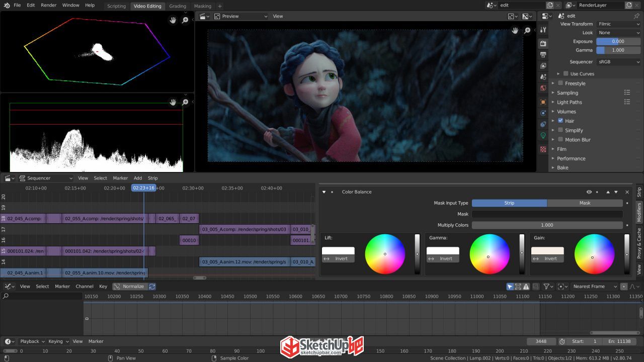Move Color Balance modifier down
The height and width of the screenshot is (362, 644).
pyautogui.click(x=616, y=192)
